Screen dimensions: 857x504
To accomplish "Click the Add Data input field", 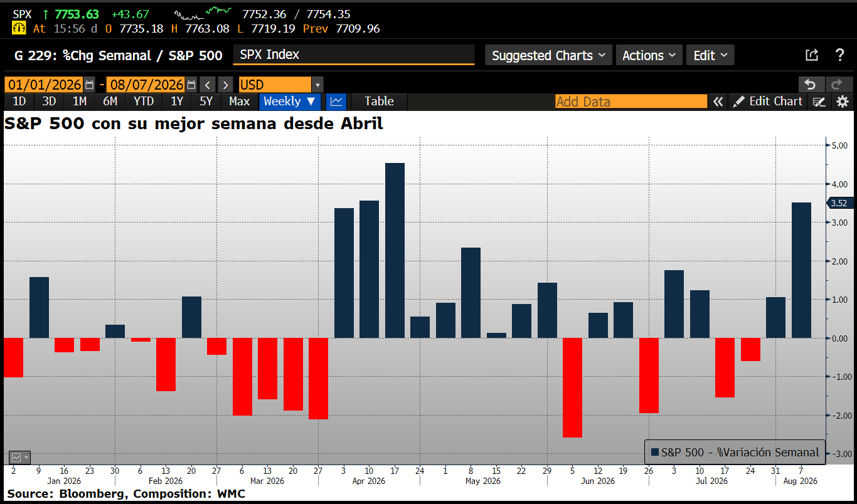I will coord(631,102).
